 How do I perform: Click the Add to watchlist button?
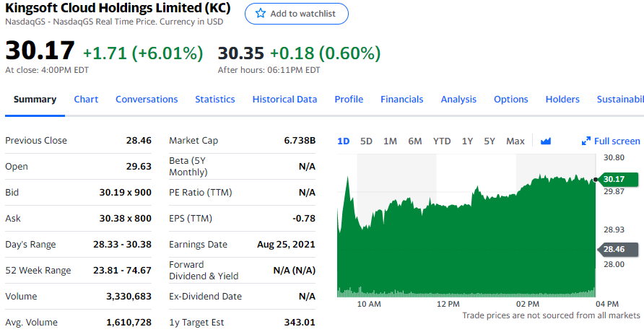tap(296, 14)
